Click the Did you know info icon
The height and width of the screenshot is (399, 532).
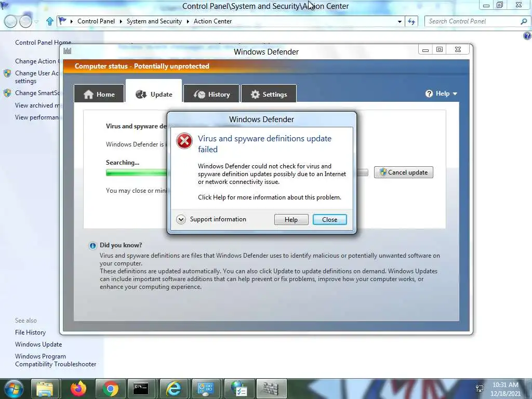coord(92,246)
